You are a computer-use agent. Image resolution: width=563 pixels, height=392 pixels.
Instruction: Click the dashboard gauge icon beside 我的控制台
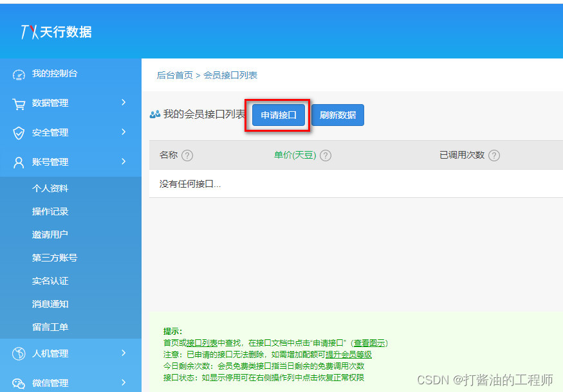point(19,75)
